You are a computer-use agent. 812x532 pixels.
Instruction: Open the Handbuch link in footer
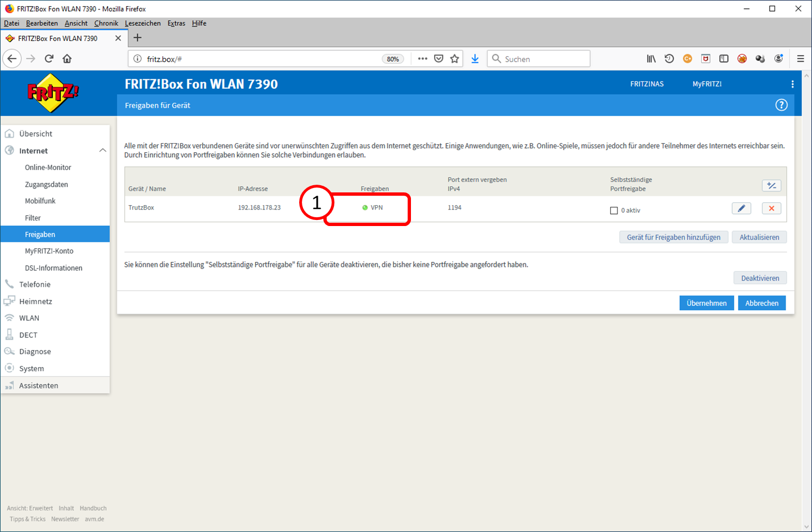93,508
